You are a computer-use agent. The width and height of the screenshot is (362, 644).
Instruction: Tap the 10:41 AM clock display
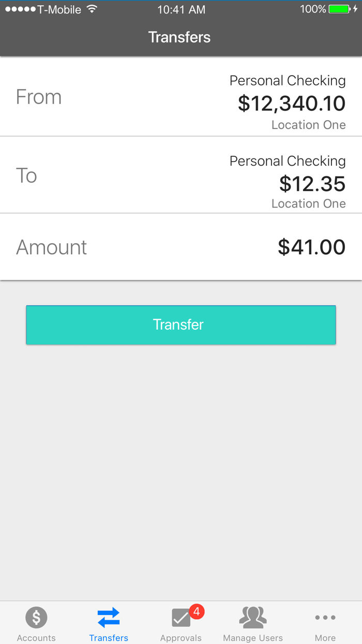tap(181, 8)
